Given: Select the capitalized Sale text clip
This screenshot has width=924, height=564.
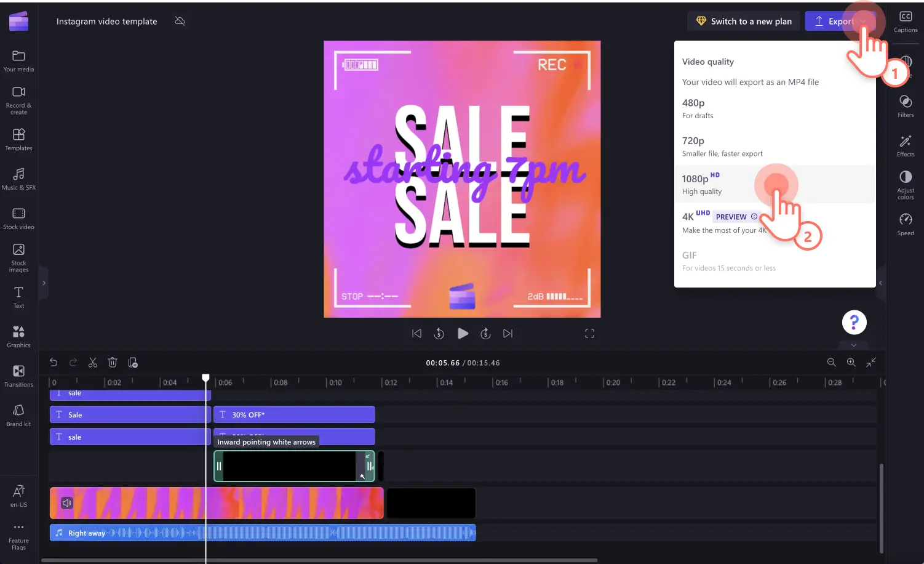Looking at the screenshot, I should coord(130,414).
